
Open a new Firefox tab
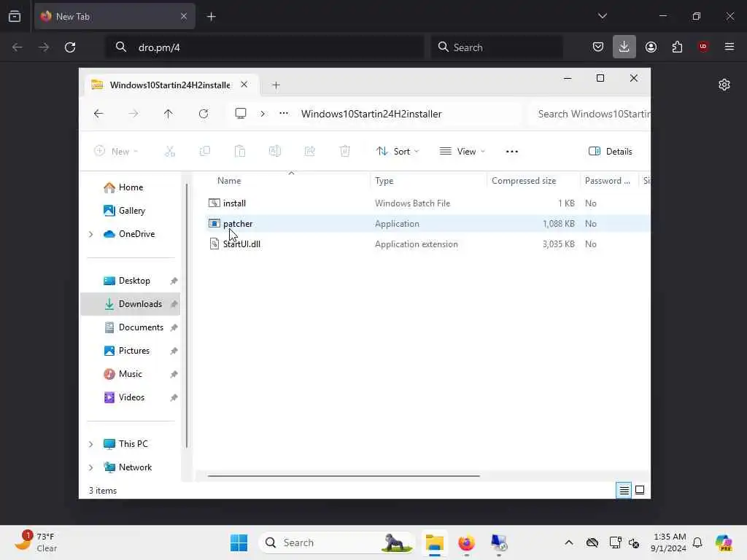(x=211, y=17)
